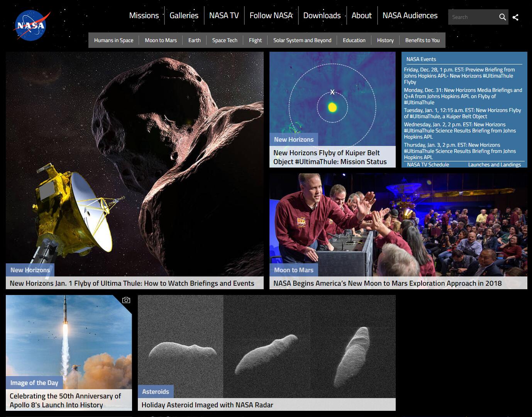
Task: Open the Monday, Dec. 31 Media Briefings event
Action: 463,96
